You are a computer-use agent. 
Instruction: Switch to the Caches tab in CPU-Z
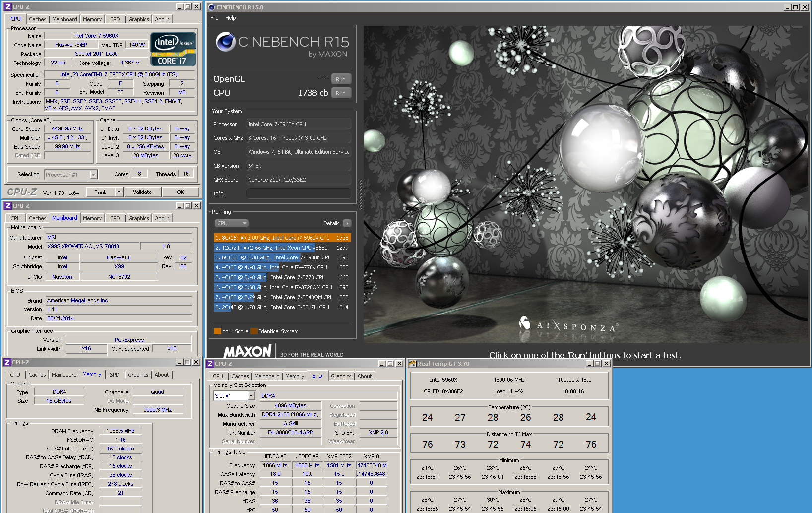pyautogui.click(x=37, y=19)
